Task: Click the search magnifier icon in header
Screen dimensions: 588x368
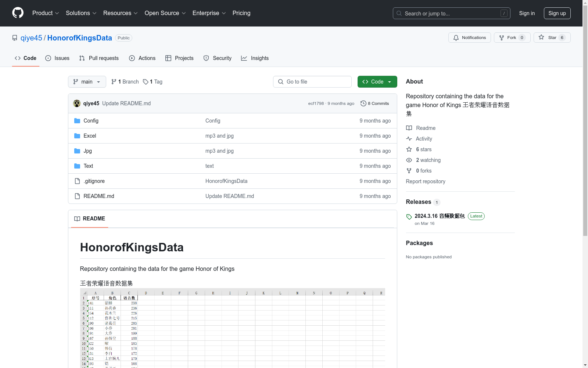Action: [x=399, y=13]
